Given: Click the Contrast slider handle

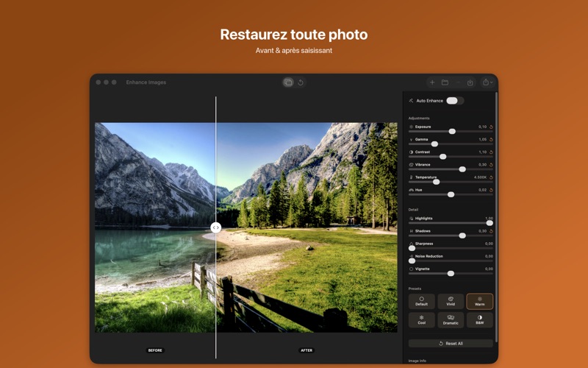Looking at the screenshot, I should (x=443, y=157).
